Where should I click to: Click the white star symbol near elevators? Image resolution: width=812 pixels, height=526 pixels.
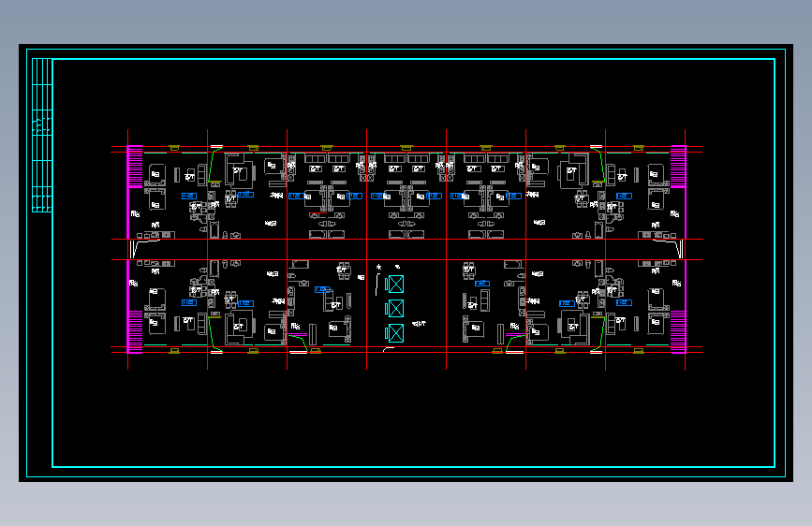(x=379, y=267)
